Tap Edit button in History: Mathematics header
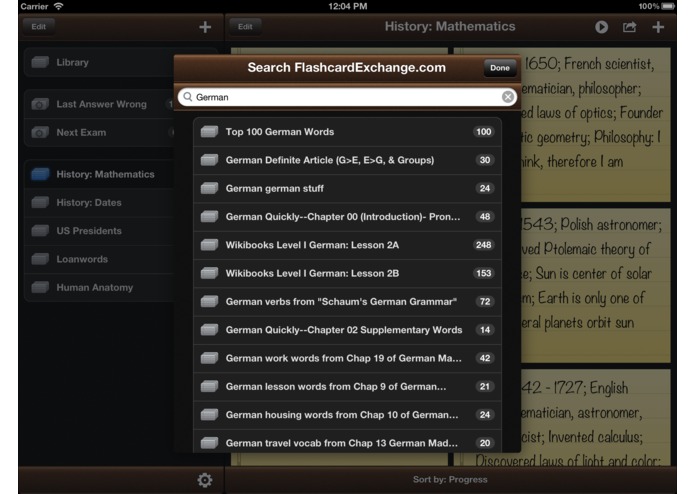 coord(245,27)
